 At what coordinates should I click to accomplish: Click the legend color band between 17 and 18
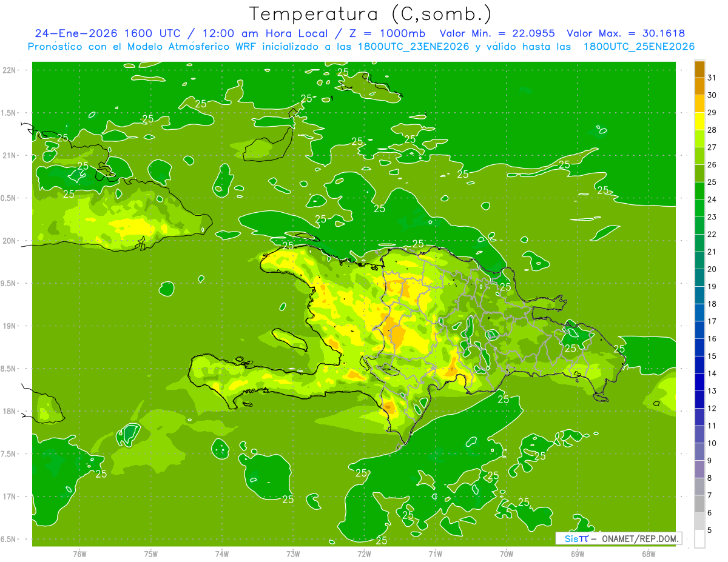click(699, 312)
